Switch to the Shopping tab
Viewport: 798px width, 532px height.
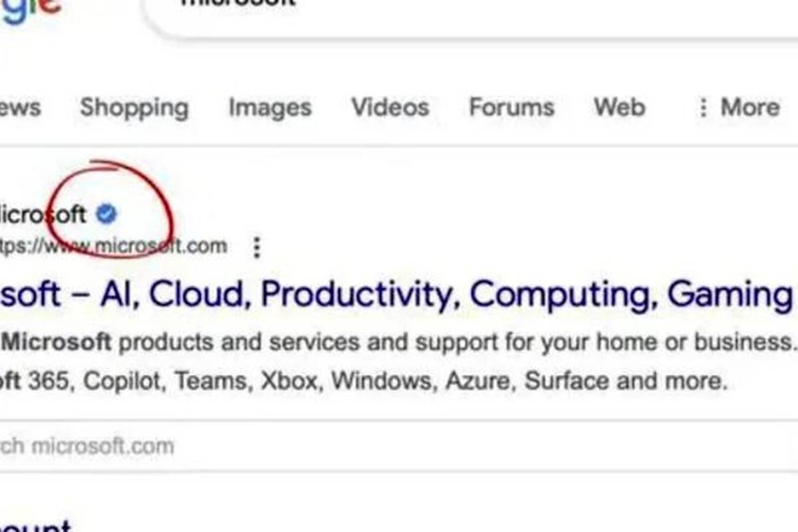coord(134,108)
